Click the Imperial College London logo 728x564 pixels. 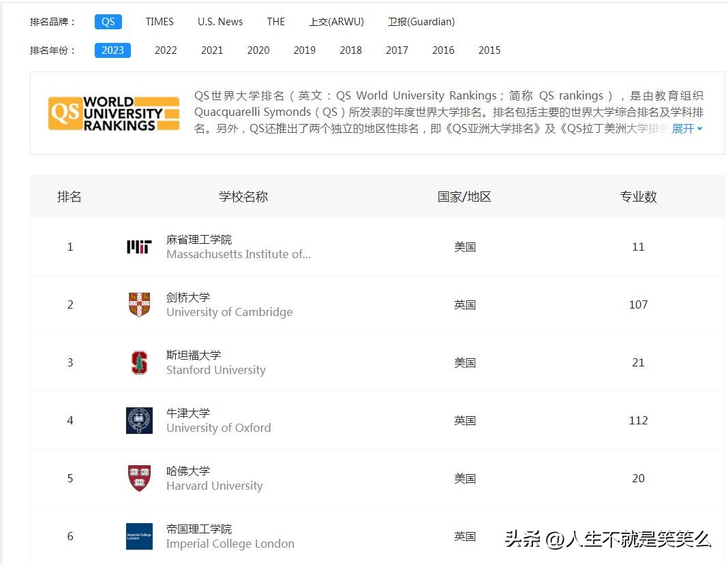(138, 536)
